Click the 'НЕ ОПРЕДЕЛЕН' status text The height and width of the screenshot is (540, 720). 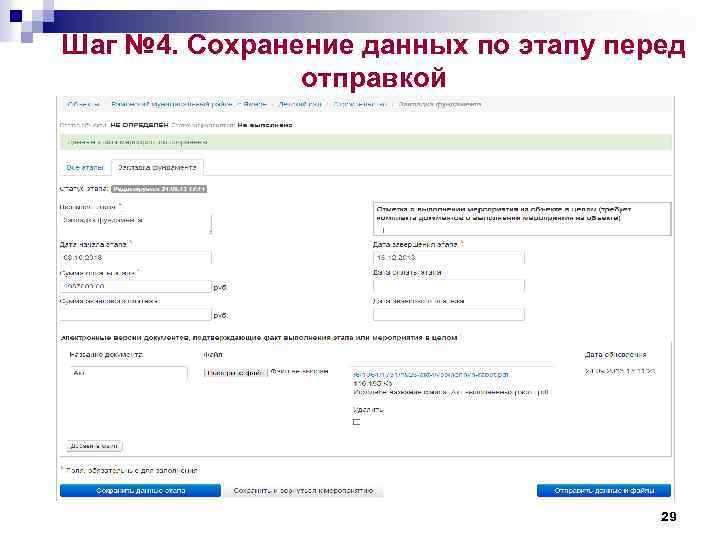(140, 125)
